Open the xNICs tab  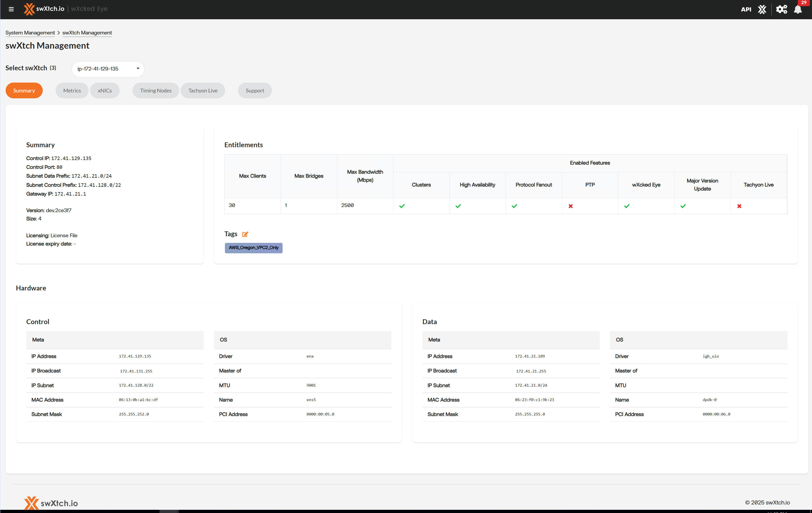(x=104, y=90)
